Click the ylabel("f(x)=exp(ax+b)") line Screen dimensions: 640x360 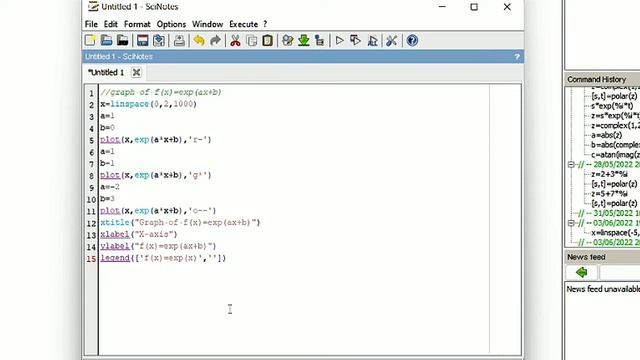(x=158, y=246)
